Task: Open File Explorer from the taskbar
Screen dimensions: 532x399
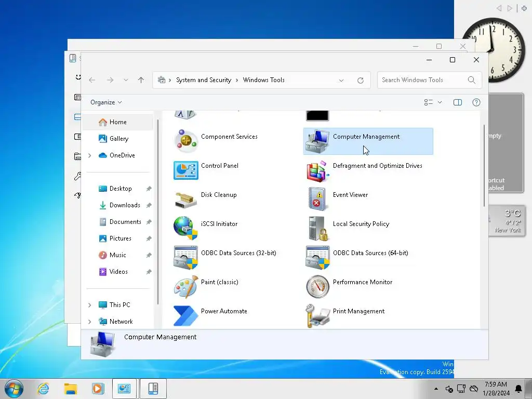Action: pos(71,389)
